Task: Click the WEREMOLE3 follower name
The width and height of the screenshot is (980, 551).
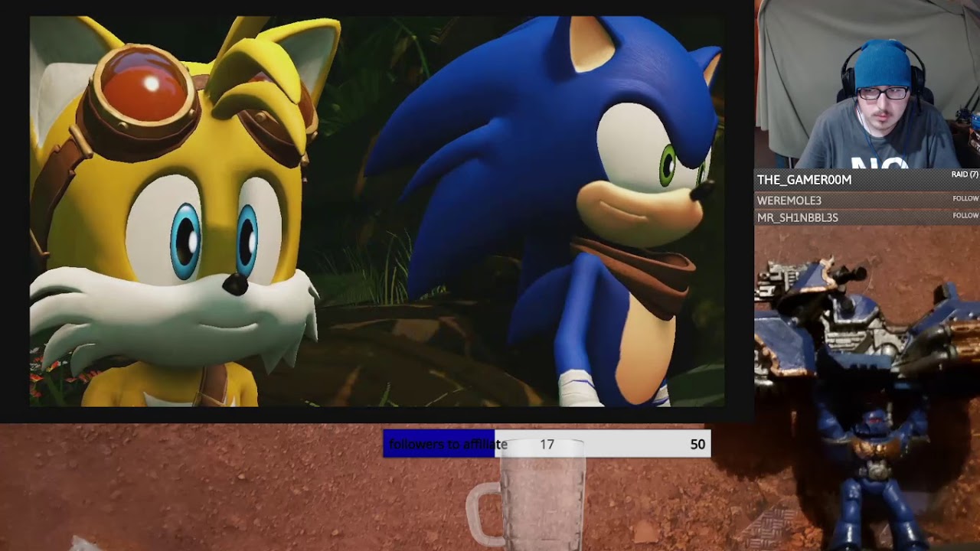Action: [x=789, y=201]
